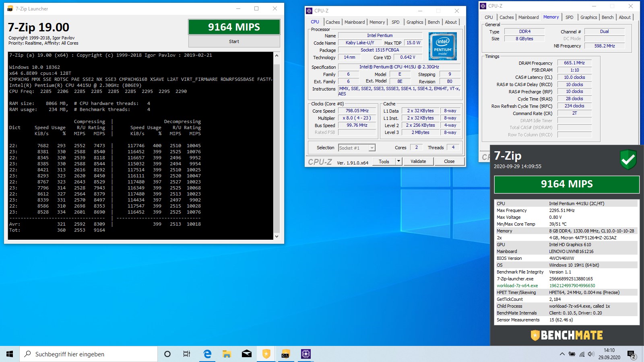The height and width of the screenshot is (362, 644).
Task: Switch to CPU-Z taskbar icon
Action: (306, 354)
